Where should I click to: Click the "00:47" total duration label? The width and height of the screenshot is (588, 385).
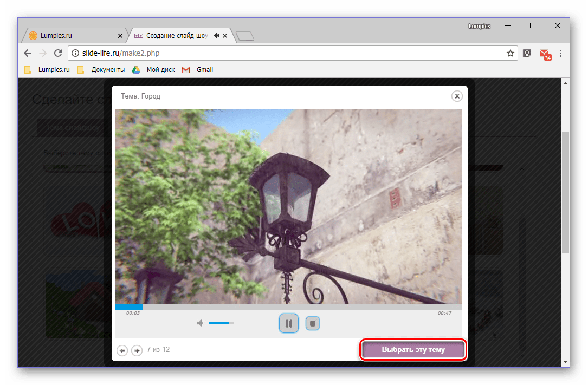point(444,313)
